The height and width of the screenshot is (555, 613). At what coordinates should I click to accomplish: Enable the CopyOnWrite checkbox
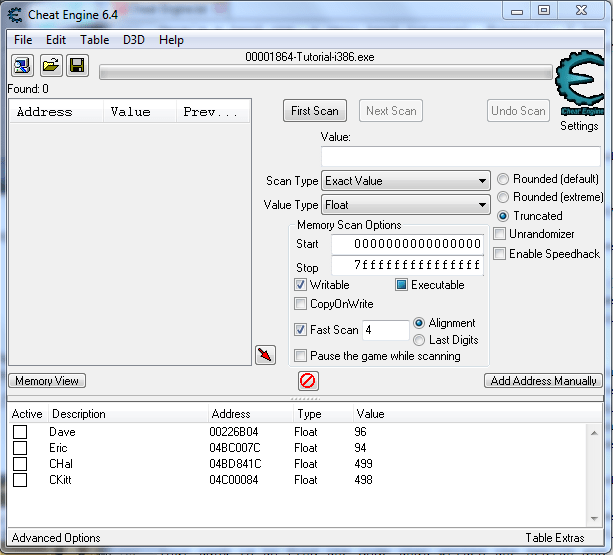click(300, 304)
